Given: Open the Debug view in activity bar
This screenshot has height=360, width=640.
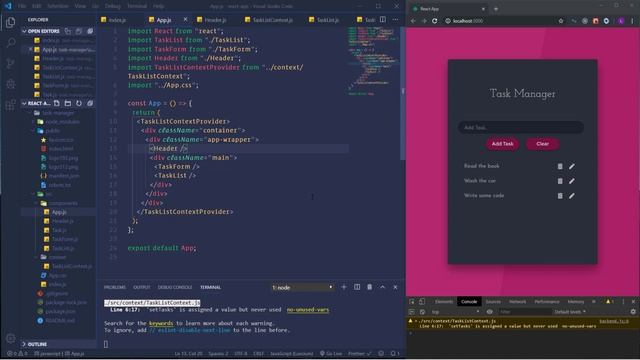Looking at the screenshot, I should click(11, 84).
